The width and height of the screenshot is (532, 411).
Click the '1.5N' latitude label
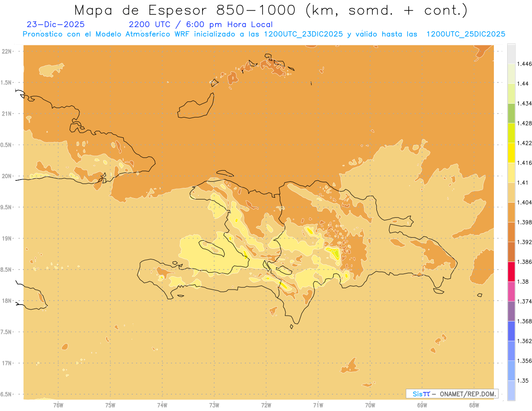(7, 82)
